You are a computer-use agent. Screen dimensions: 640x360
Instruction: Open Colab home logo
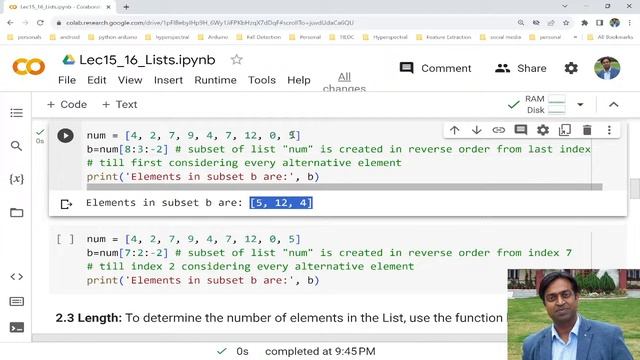pyautogui.click(x=29, y=67)
